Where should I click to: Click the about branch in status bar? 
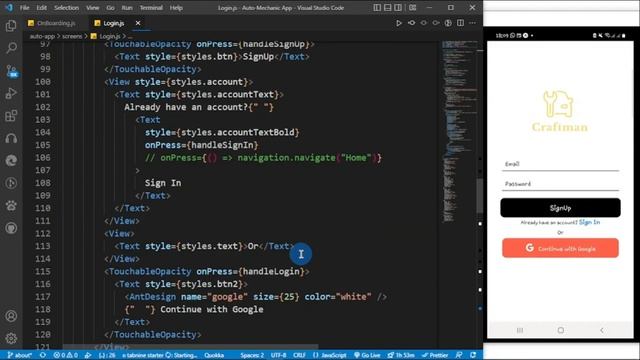point(20,355)
